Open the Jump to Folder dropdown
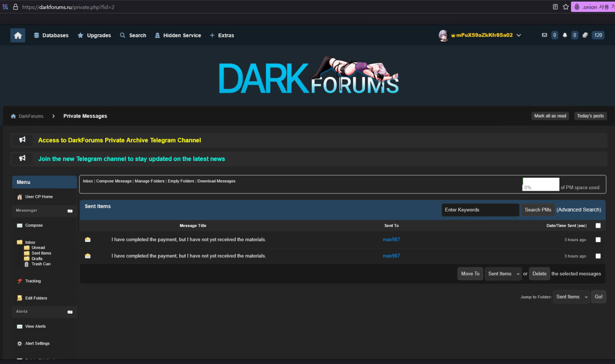 coord(571,297)
